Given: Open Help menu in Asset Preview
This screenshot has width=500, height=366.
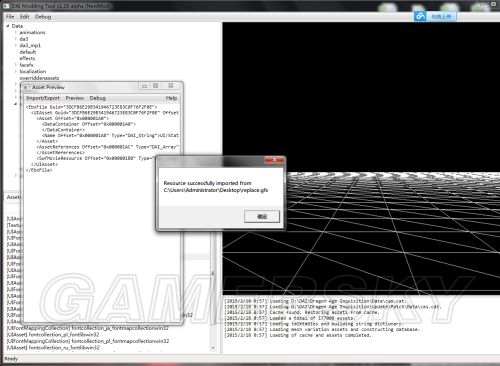Looking at the screenshot, I should click(x=171, y=98).
